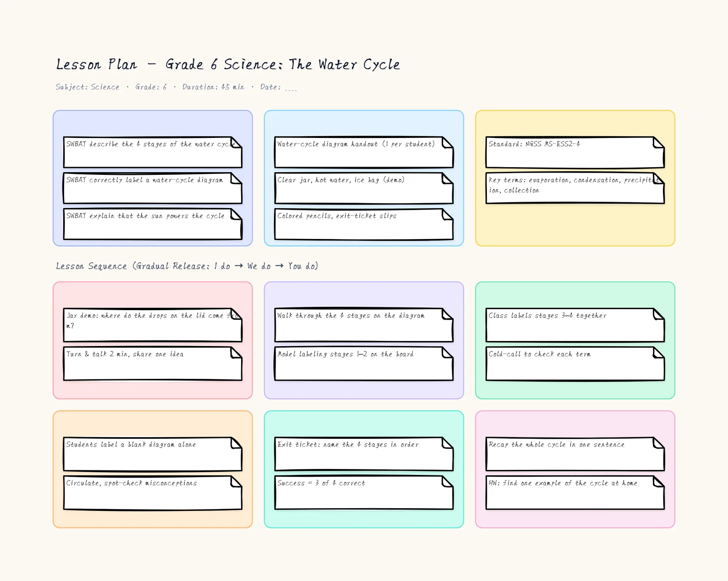Select note 'Students label a blank diagram alone'
Viewport: 728px width, 581px height.
pos(152,454)
